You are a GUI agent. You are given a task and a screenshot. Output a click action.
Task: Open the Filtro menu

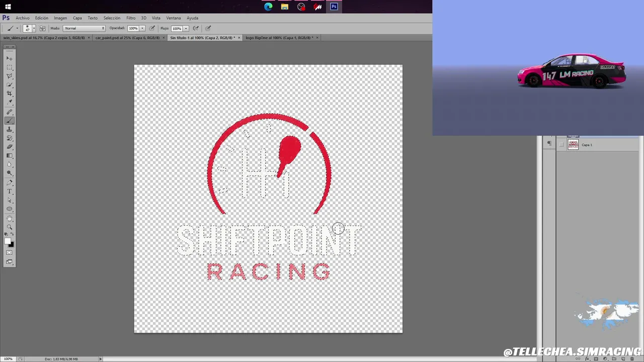131,18
